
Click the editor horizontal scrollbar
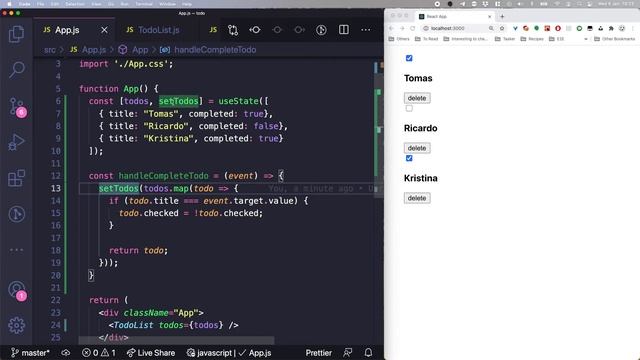[176, 340]
